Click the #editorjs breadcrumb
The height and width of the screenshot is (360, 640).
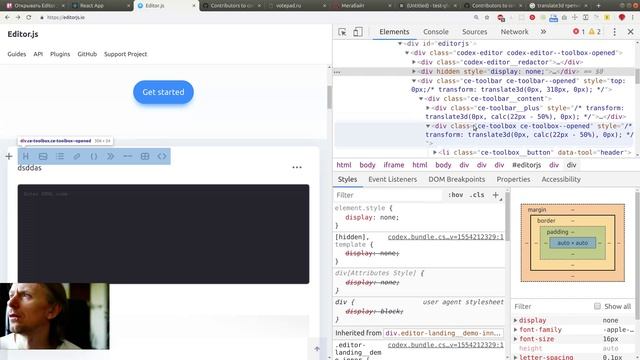527,165
